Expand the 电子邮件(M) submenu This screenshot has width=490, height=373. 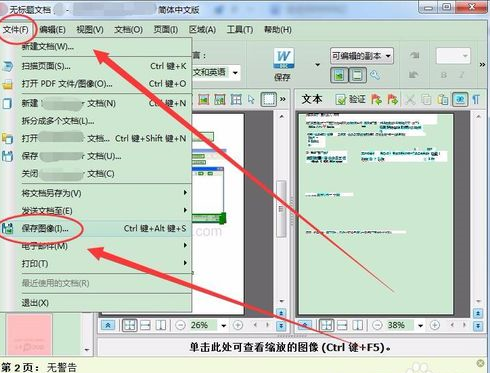pyautogui.click(x=97, y=246)
